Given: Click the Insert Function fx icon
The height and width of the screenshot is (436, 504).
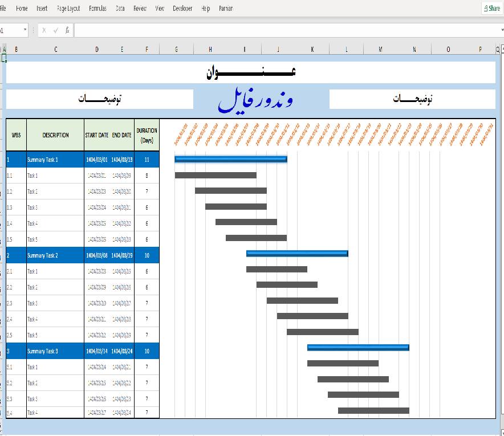Looking at the screenshot, I should 67,30.
